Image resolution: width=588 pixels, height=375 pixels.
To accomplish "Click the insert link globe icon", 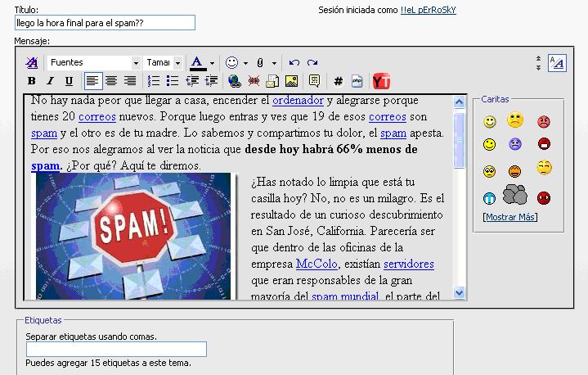I will point(235,81).
